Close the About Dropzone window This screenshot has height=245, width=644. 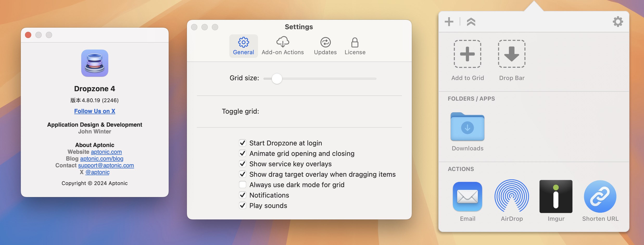click(x=28, y=35)
